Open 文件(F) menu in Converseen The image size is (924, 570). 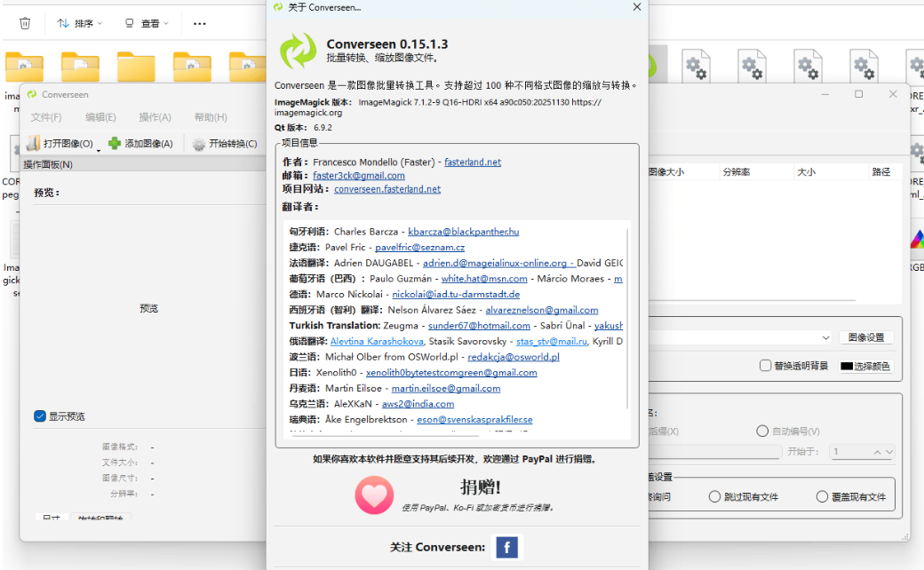(46, 117)
